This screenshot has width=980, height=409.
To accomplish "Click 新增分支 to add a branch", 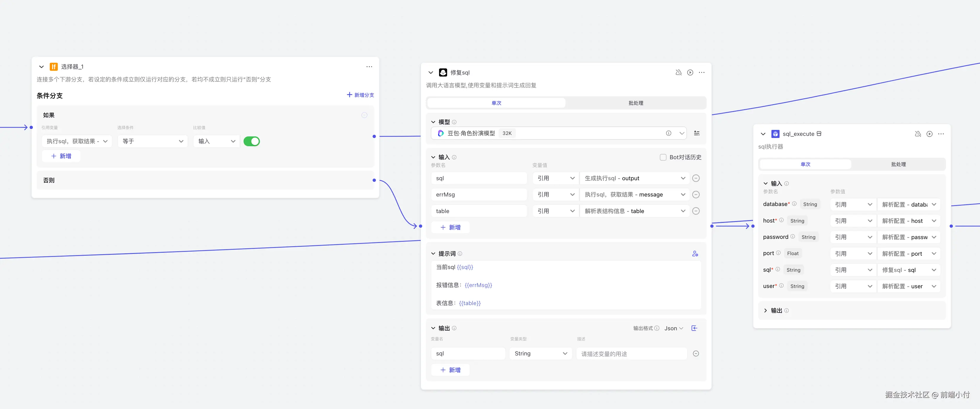I will point(360,95).
